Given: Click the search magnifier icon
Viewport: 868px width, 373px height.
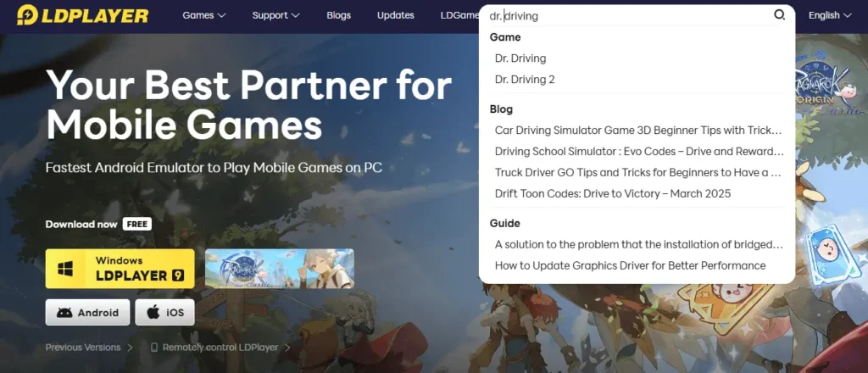Looking at the screenshot, I should (x=780, y=15).
